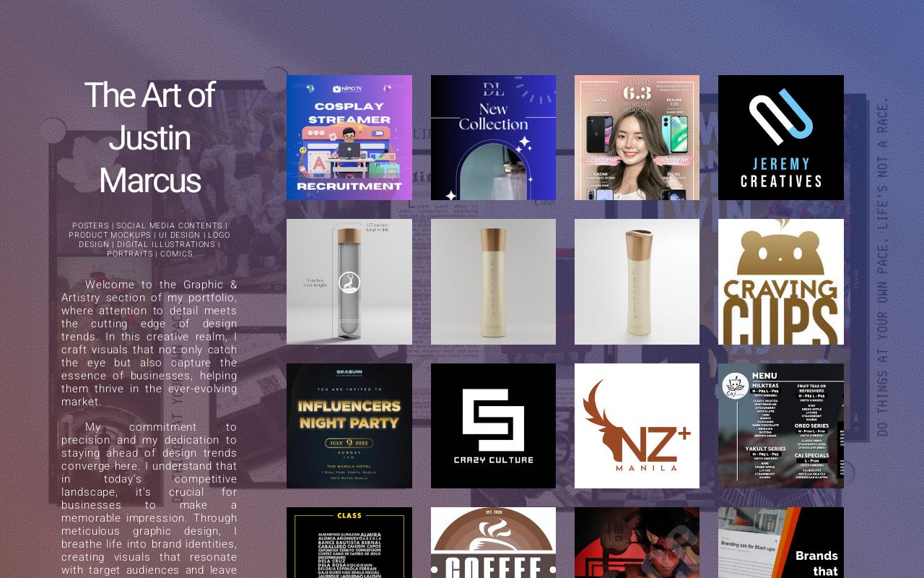The width and height of the screenshot is (924, 578).
Task: Open the DL New Collection thumbnail
Action: tap(493, 137)
